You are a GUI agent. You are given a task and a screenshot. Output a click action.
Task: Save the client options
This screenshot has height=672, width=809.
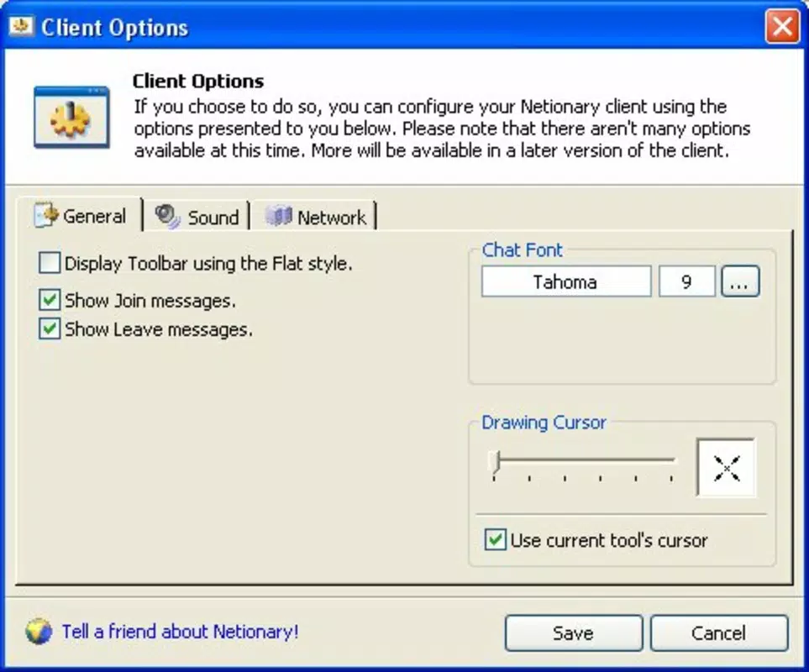point(573,633)
